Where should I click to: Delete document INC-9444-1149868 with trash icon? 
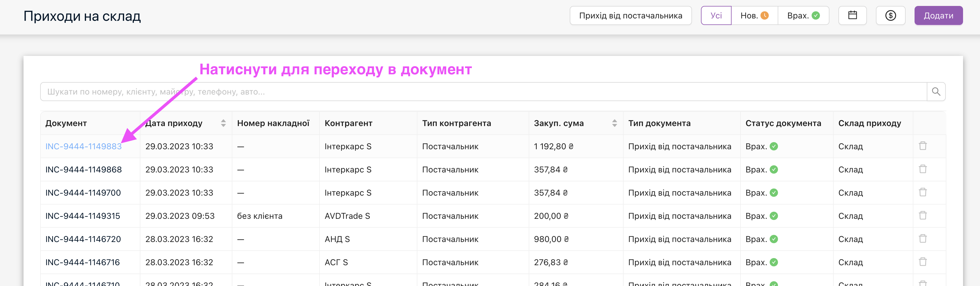click(x=923, y=169)
